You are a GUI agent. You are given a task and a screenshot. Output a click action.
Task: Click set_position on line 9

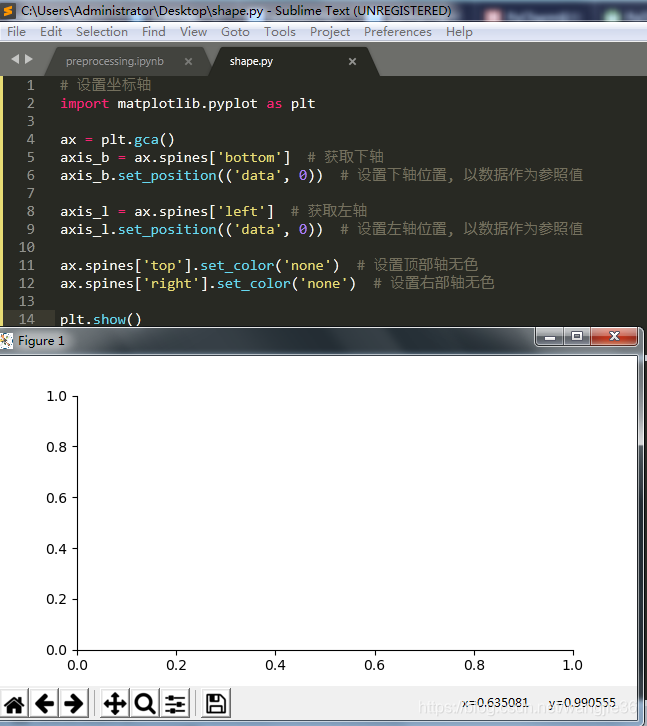point(167,229)
